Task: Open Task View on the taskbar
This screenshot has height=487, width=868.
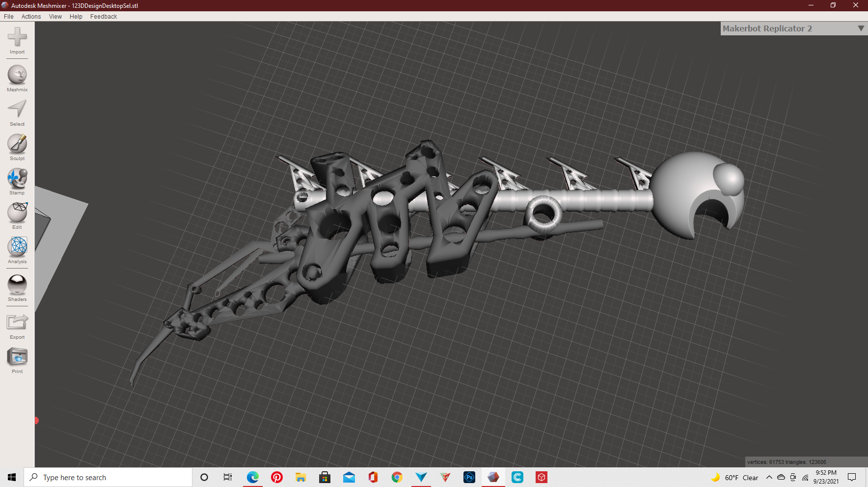Action: coord(228,477)
